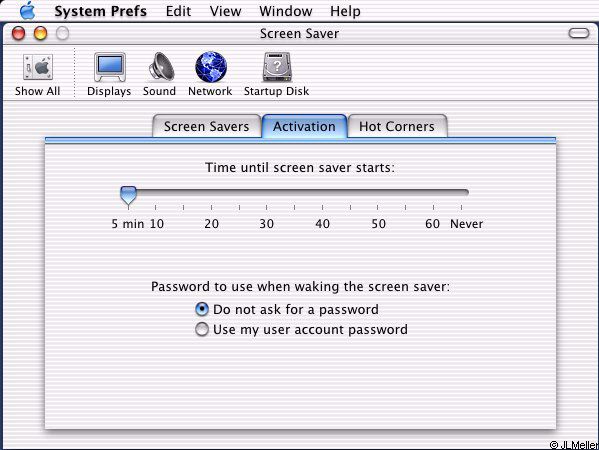Set slider to the 30 minute tick

coord(267,207)
